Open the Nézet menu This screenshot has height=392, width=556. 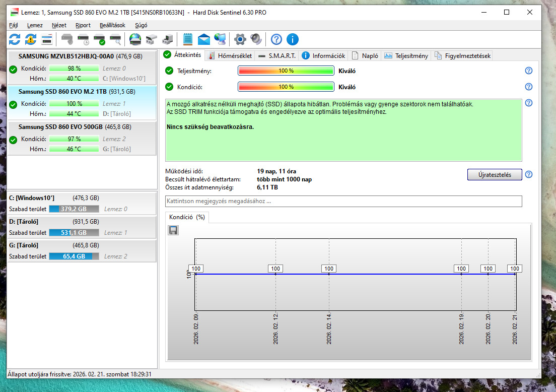[59, 25]
